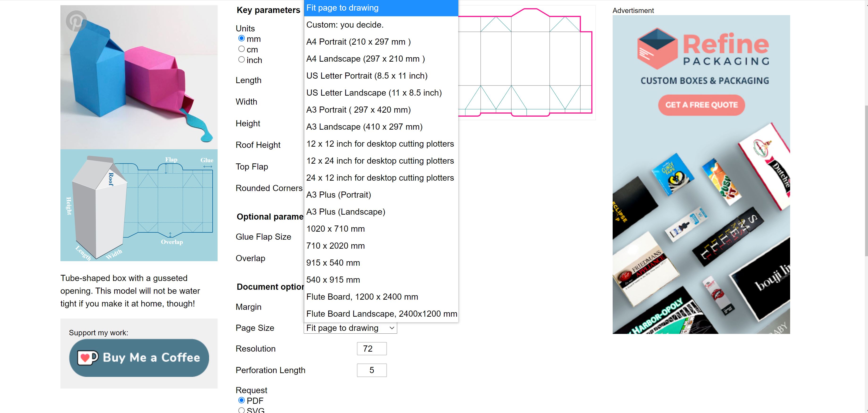Select Flute Board, 1200 x 2400 mm
This screenshot has width=868, height=413.
coord(381,297)
